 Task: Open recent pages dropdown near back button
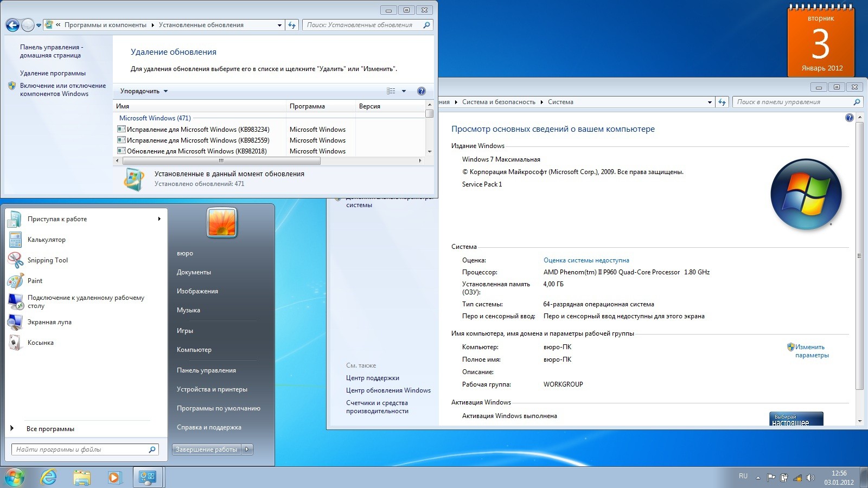tap(39, 25)
